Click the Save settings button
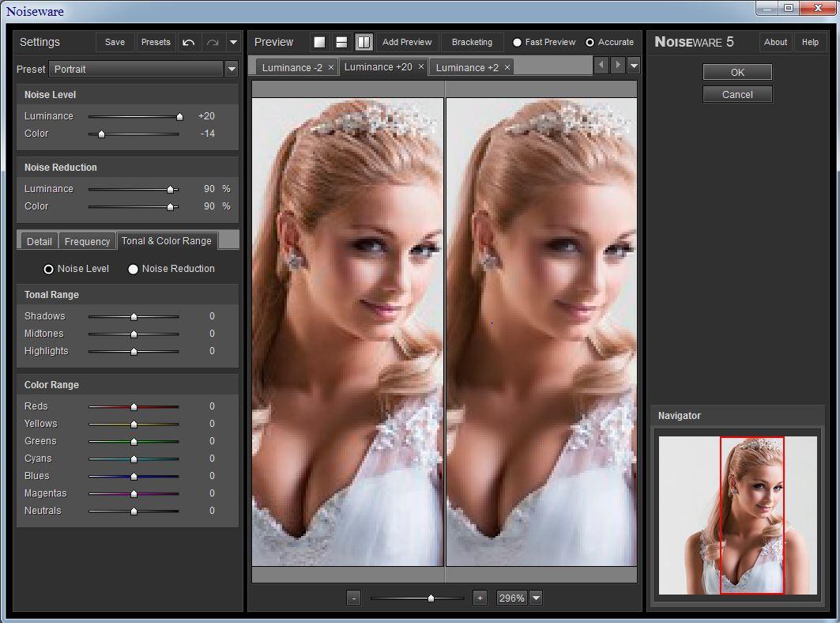Viewport: 840px width, 623px height. (115, 43)
